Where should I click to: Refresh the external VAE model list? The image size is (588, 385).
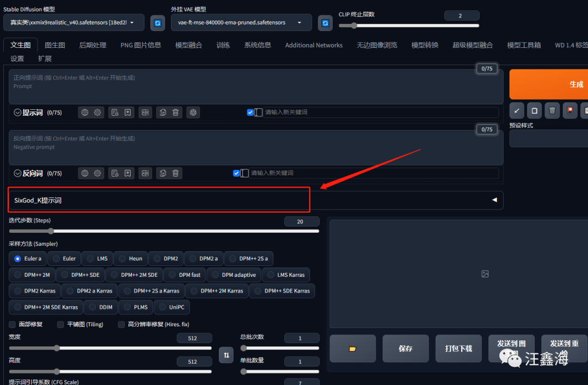tap(325, 23)
